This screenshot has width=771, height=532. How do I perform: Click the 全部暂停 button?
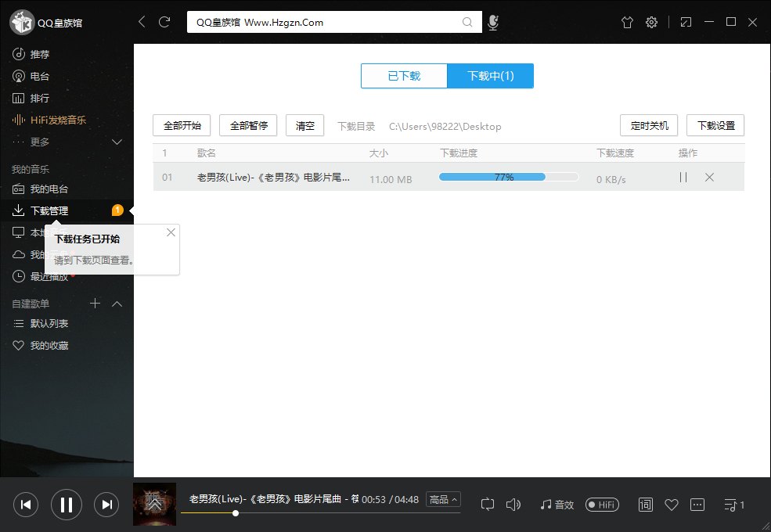click(248, 125)
